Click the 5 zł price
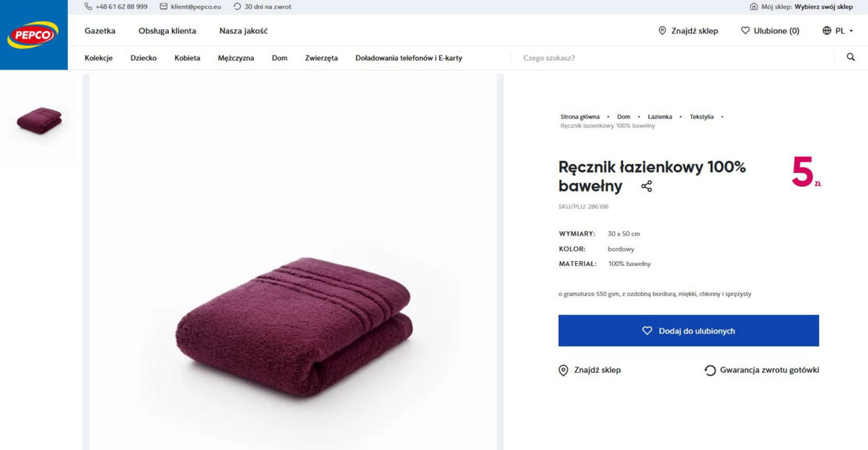Image resolution: width=868 pixels, height=450 pixels. point(806,171)
